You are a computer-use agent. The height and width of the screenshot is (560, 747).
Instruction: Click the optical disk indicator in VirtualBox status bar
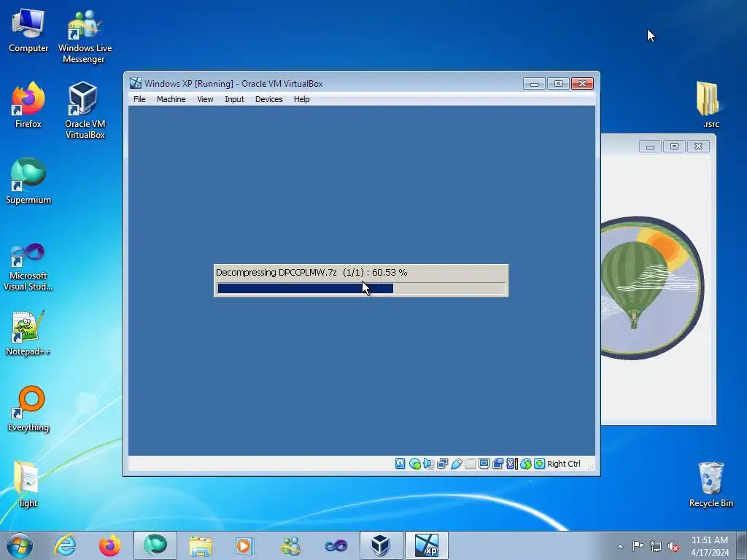(414, 463)
